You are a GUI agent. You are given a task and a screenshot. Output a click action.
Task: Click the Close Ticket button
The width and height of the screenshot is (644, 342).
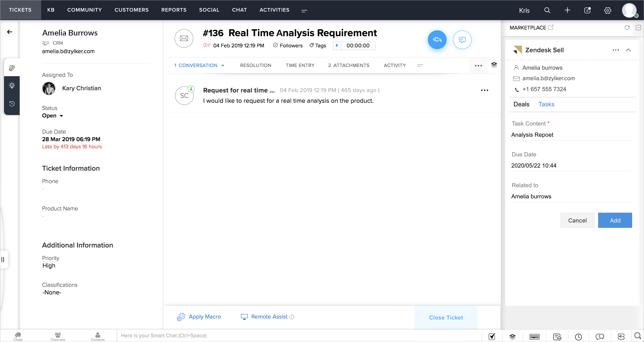coord(446,317)
